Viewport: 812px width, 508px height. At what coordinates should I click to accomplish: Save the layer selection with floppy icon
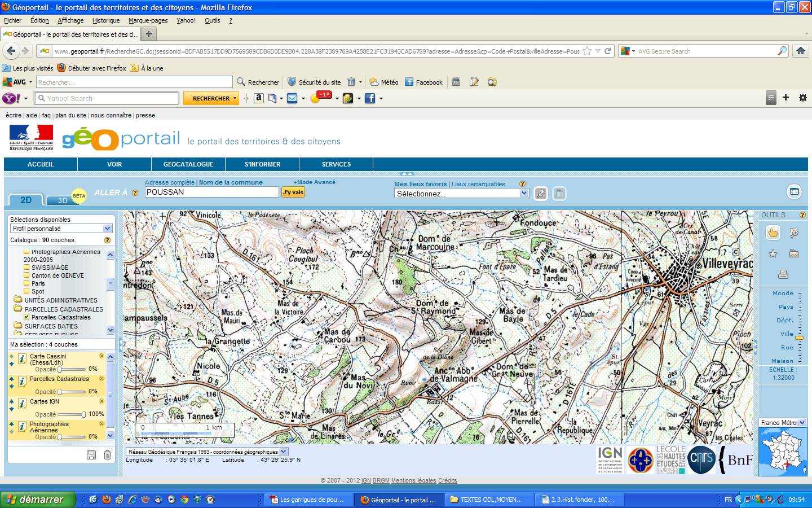click(x=91, y=455)
